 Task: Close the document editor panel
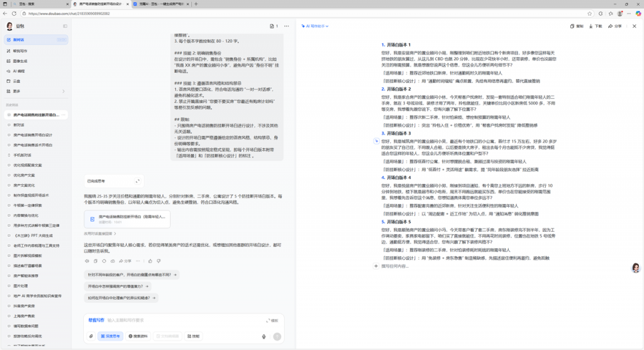tap(633, 26)
